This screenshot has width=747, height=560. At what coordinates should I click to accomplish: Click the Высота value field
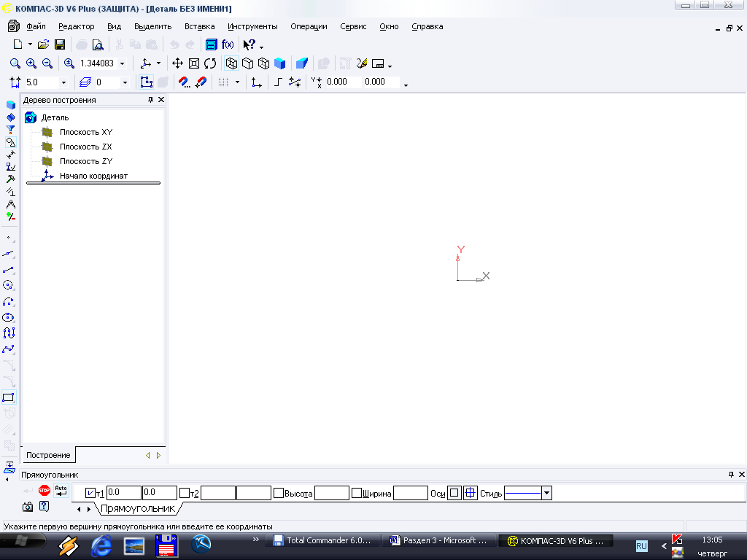332,493
